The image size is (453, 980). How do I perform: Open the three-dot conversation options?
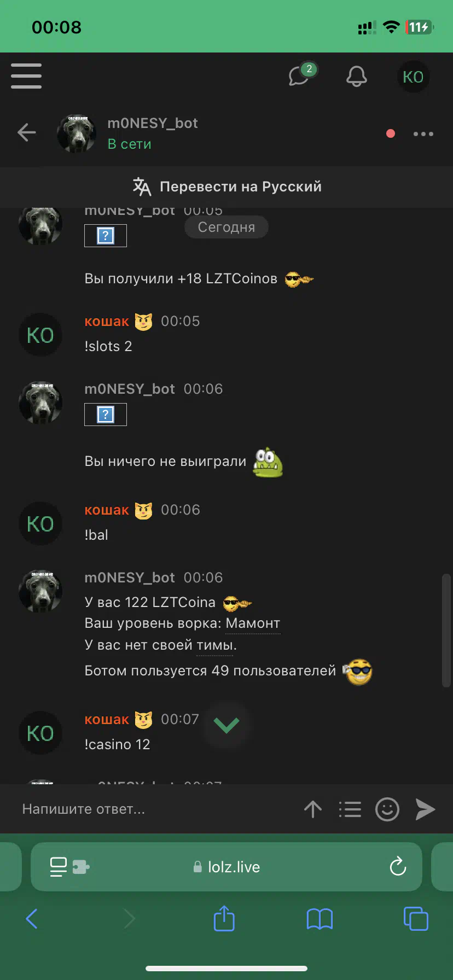pyautogui.click(x=423, y=133)
